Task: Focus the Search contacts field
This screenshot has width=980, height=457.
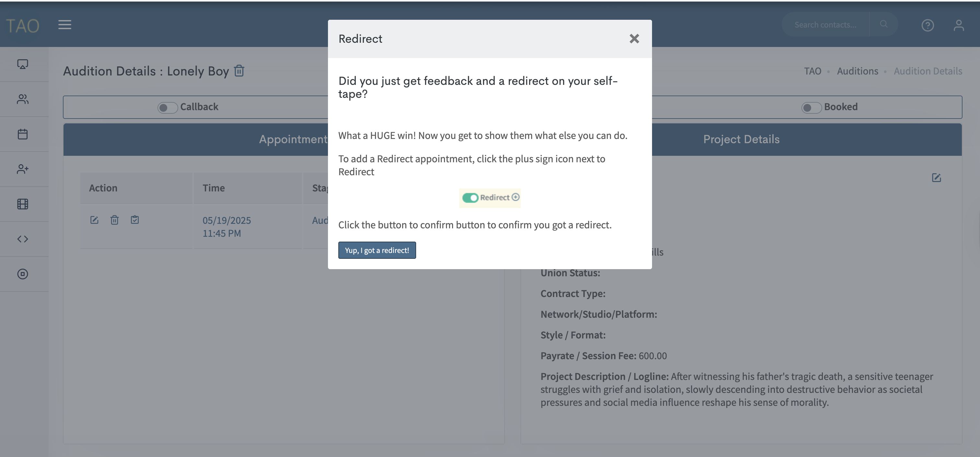Action: point(825,25)
